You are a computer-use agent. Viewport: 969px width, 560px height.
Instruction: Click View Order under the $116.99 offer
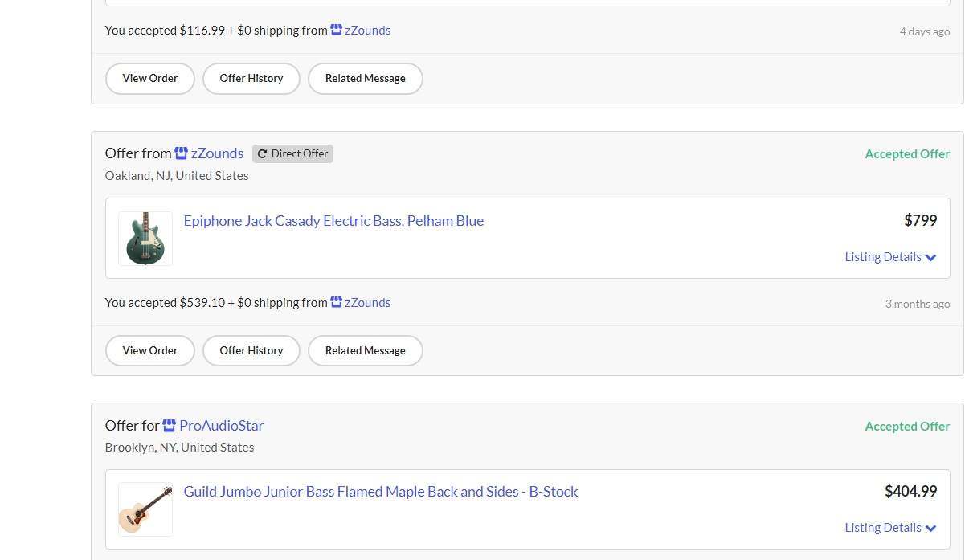(150, 79)
